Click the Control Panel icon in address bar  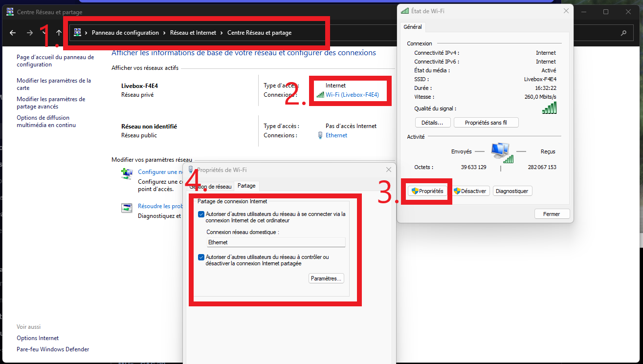pyautogui.click(x=77, y=33)
